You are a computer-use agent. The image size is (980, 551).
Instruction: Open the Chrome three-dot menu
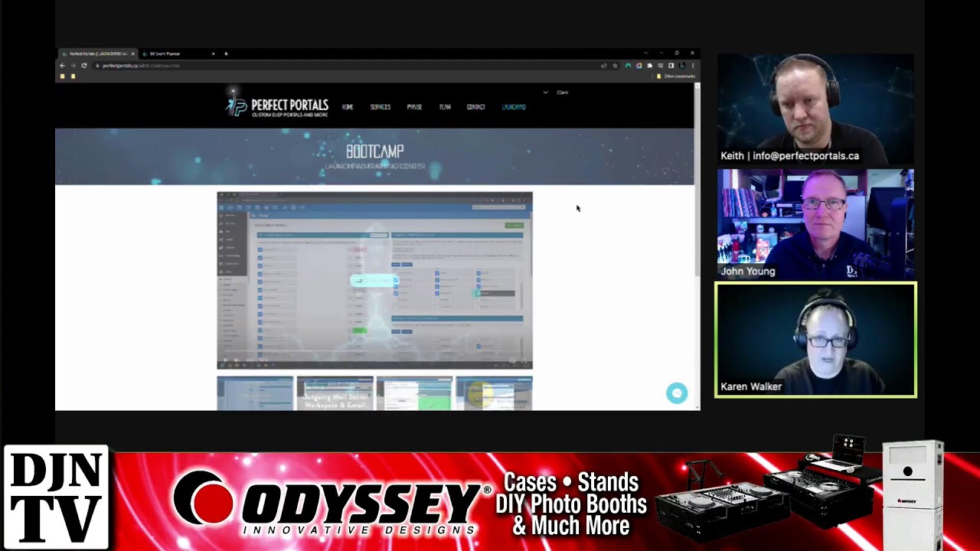point(692,66)
